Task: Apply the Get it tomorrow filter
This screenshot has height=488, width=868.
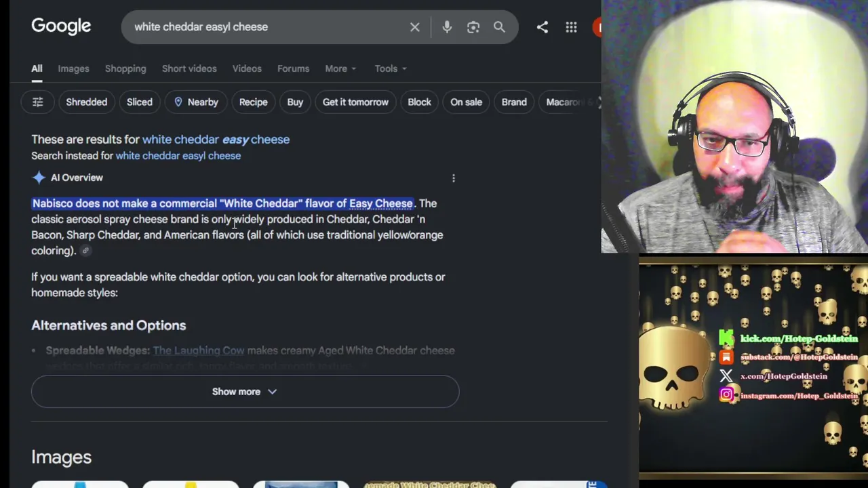Action: (x=355, y=102)
